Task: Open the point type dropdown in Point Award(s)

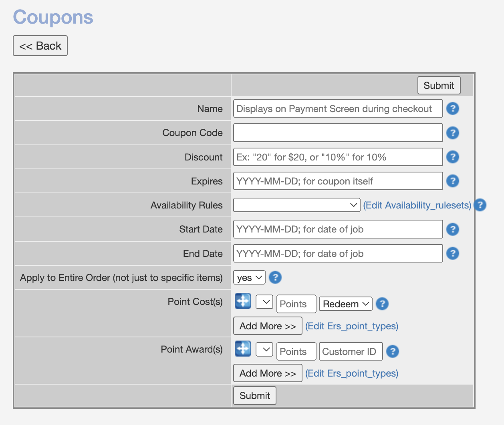Action: 264,349
